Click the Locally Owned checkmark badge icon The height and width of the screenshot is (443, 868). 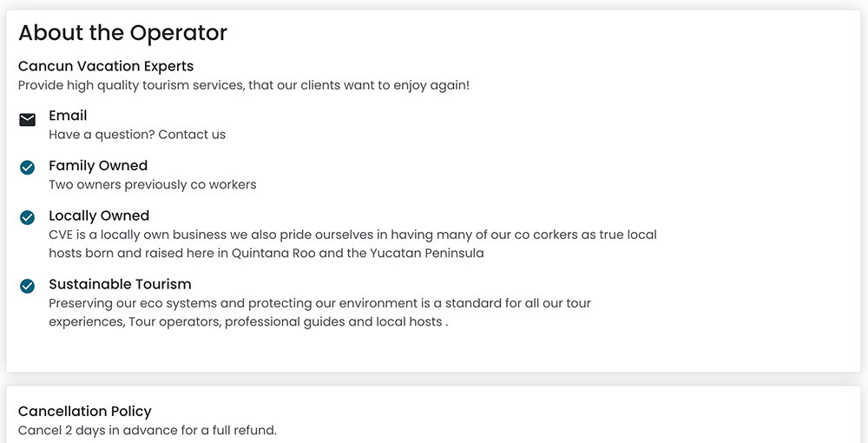[x=28, y=217]
